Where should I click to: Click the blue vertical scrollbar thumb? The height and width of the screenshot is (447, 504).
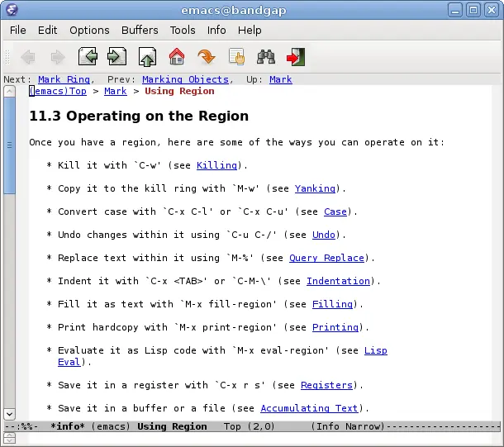tap(9, 145)
